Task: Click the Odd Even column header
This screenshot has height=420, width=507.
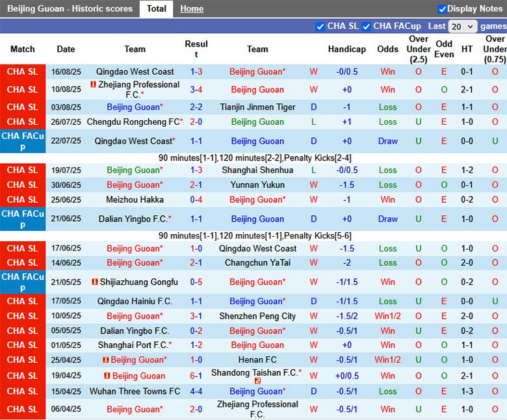Action: pos(444,49)
